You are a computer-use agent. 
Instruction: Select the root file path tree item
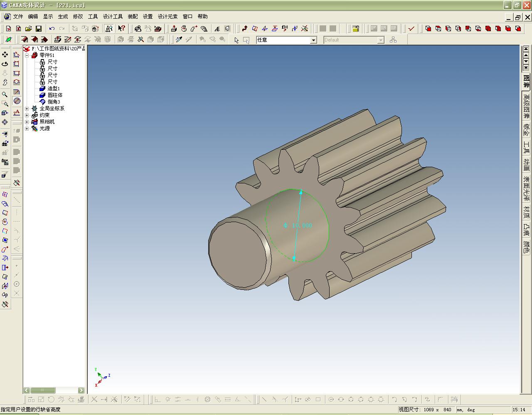point(58,49)
